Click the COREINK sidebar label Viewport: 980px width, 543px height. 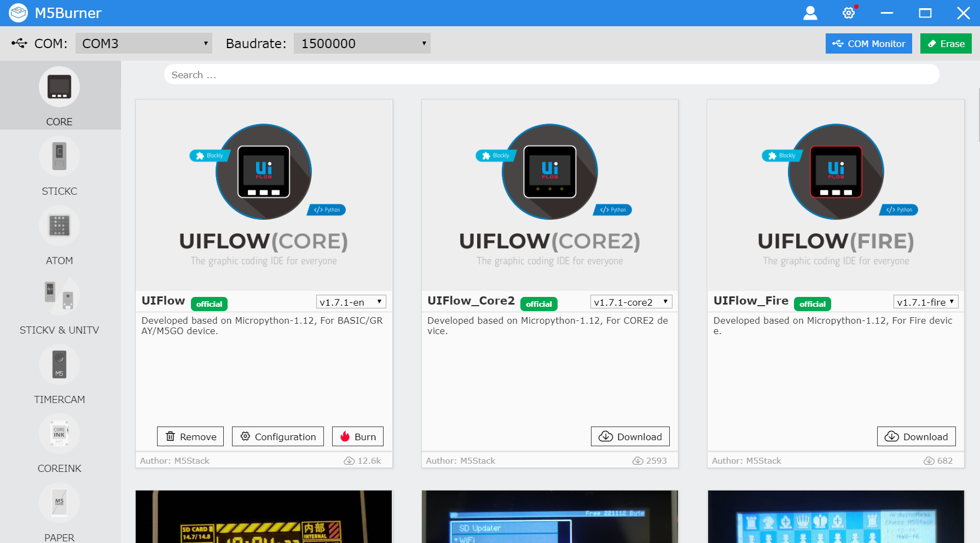[x=59, y=469]
